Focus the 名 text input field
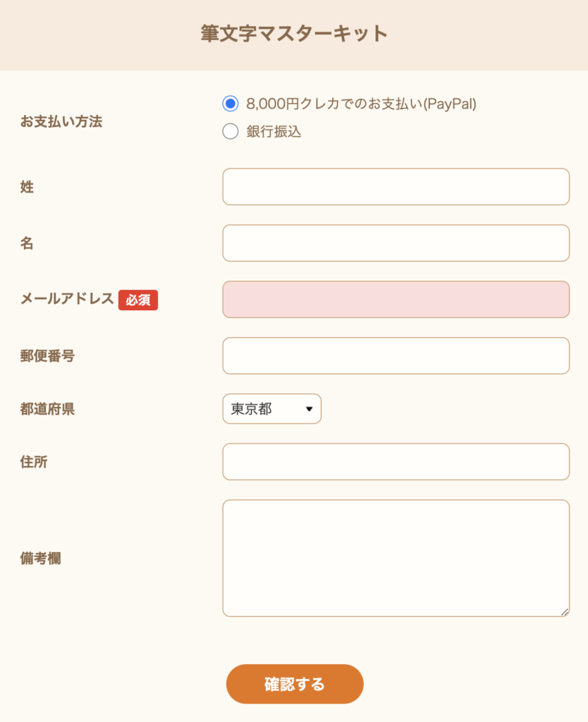 coord(396,243)
